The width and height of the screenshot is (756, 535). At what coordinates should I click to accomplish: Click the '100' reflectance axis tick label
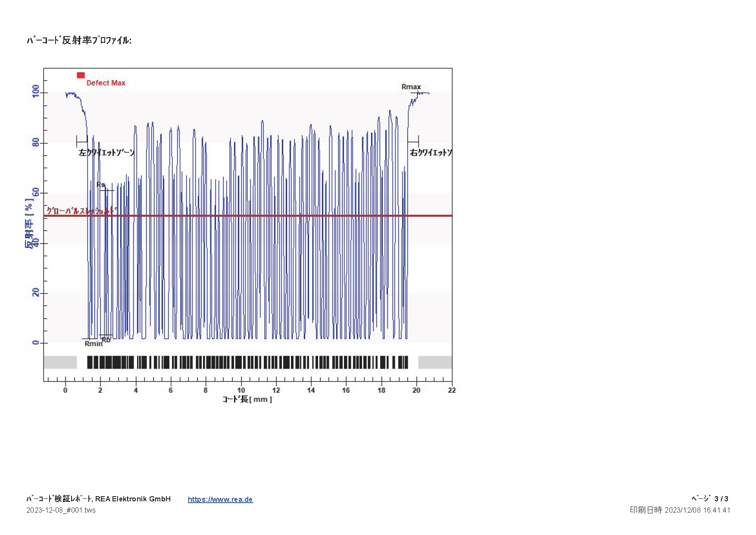coord(36,91)
